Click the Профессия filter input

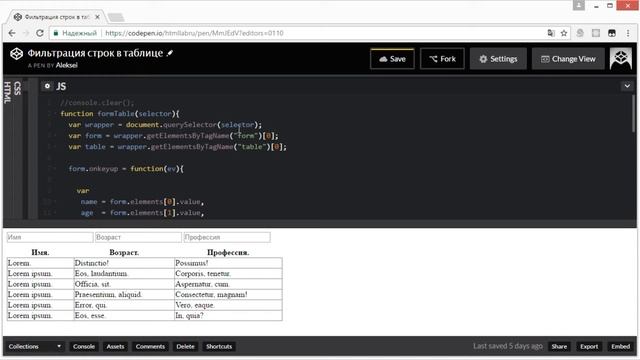[227, 237]
